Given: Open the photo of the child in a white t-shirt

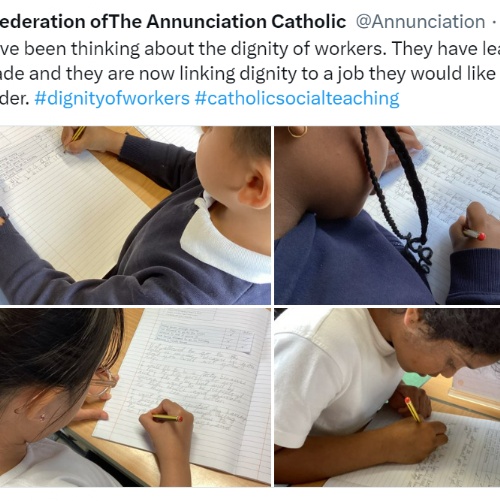Looking at the screenshot, I should tap(387, 397).
